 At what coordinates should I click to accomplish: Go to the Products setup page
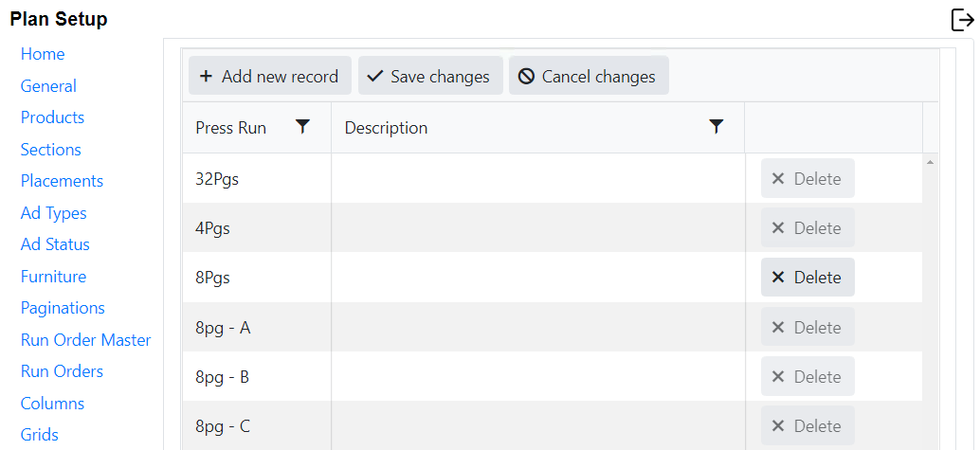[52, 117]
